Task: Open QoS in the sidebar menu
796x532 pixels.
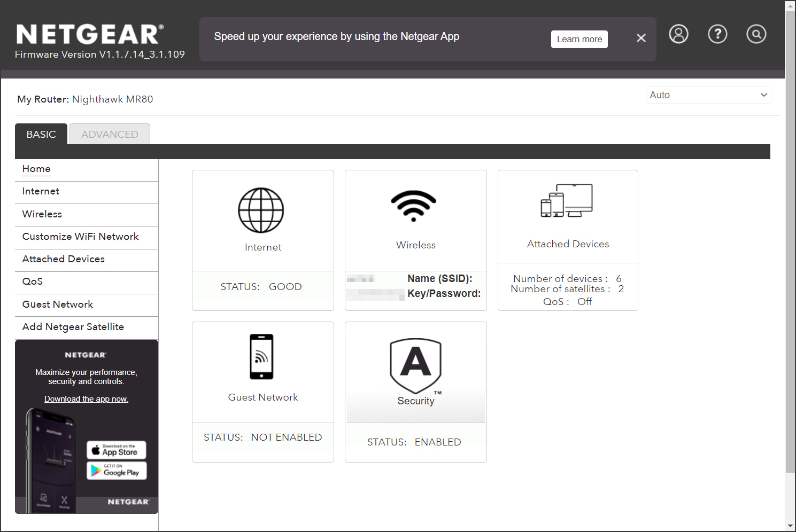Action: [33, 281]
